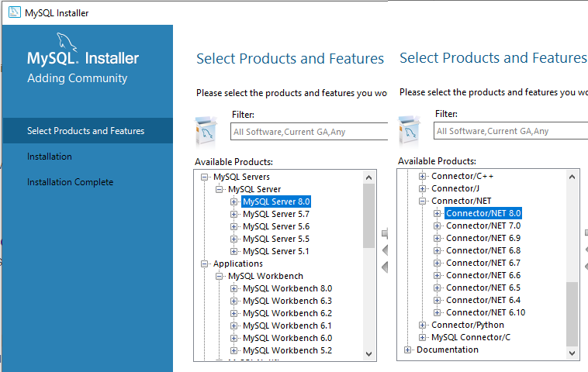Click the software box icon beside right Filter
Screen dimensions: 588x372
[x=409, y=131]
